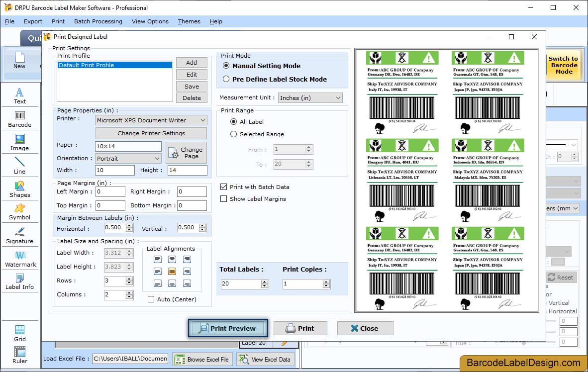Align label top-center in Label Alignments
Image resolution: width=588 pixels, height=372 pixels.
172,259
